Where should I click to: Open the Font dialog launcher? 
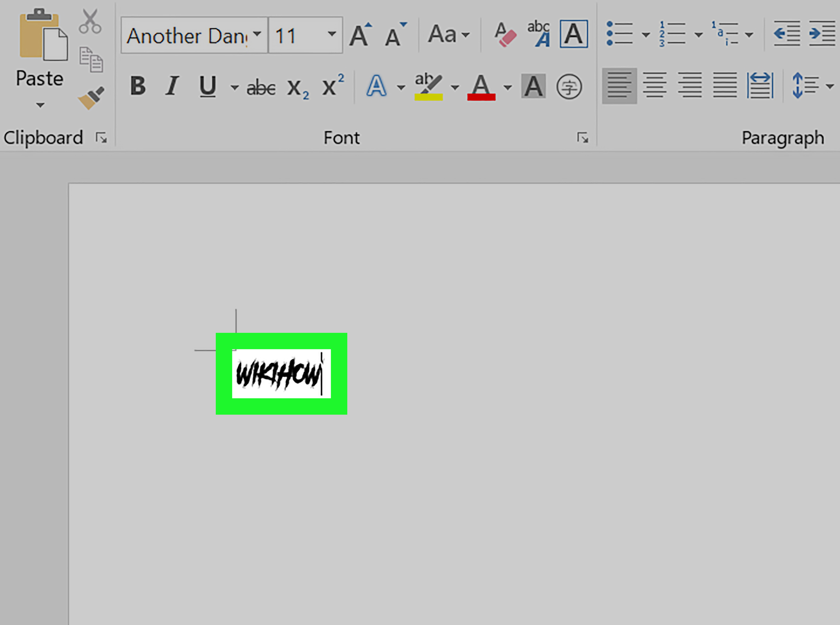(x=581, y=137)
